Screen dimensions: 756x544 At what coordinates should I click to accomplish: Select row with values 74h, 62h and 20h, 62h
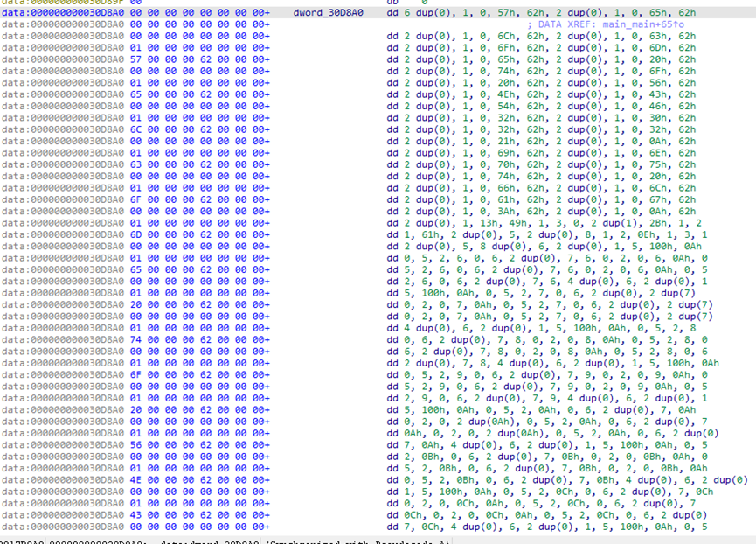click(x=541, y=176)
